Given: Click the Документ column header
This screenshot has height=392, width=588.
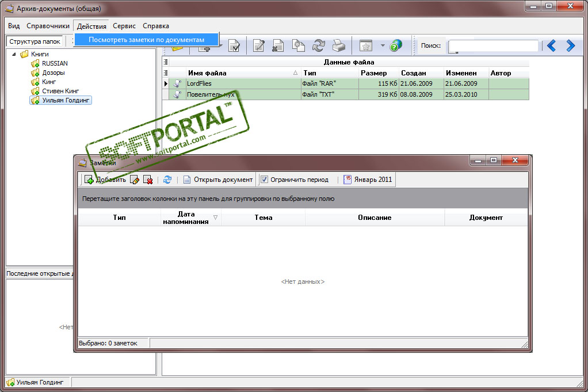Looking at the screenshot, I should pos(486,218).
